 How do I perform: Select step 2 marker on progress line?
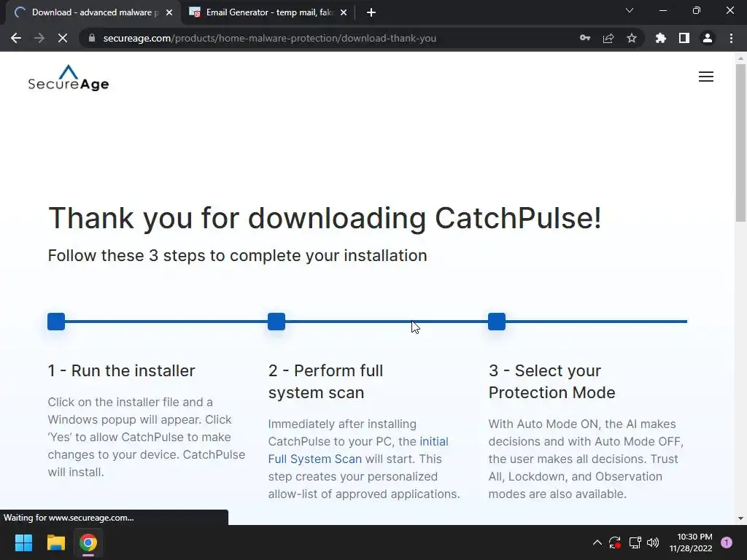click(x=276, y=322)
